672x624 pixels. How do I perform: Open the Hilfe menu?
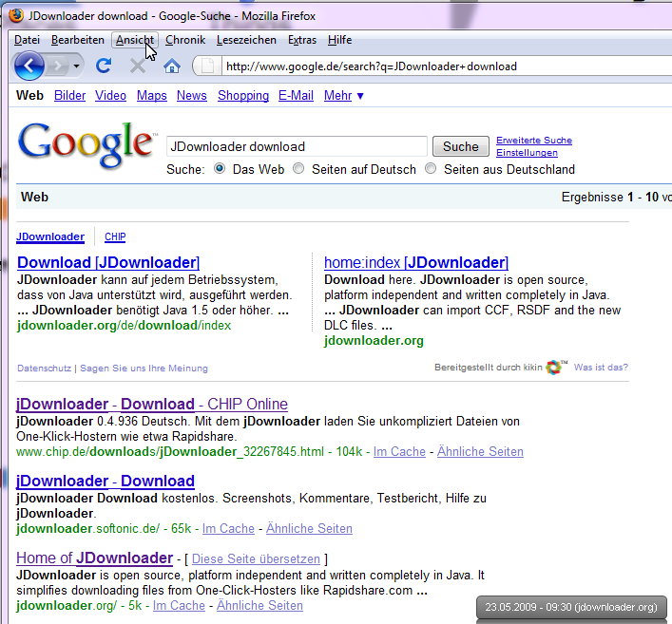(340, 40)
